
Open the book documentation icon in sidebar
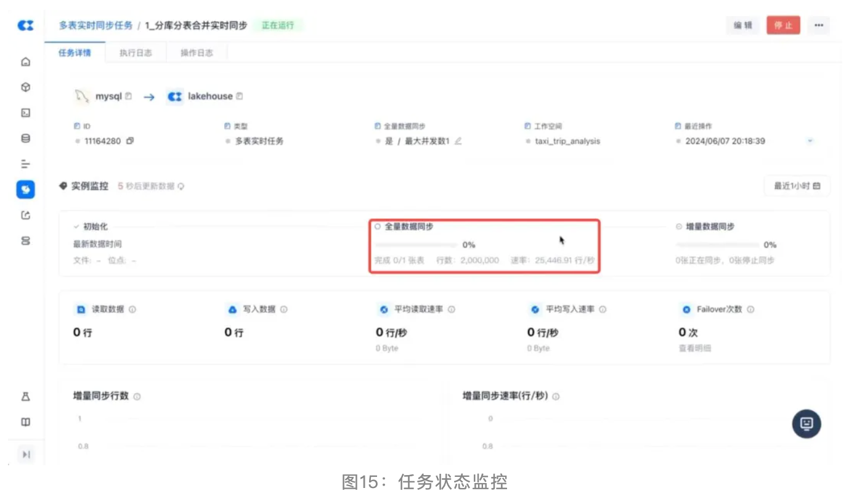pos(25,423)
